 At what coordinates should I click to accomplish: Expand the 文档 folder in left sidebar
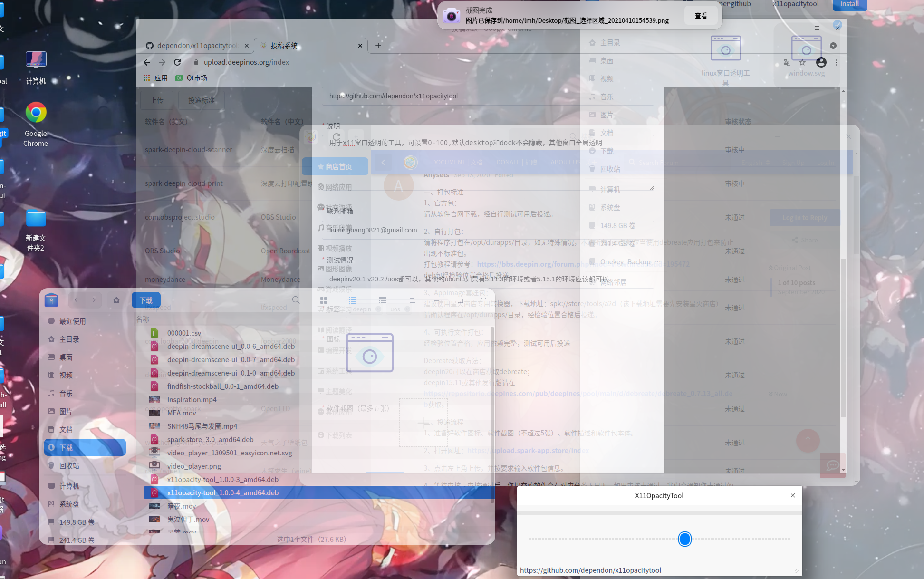[66, 430]
